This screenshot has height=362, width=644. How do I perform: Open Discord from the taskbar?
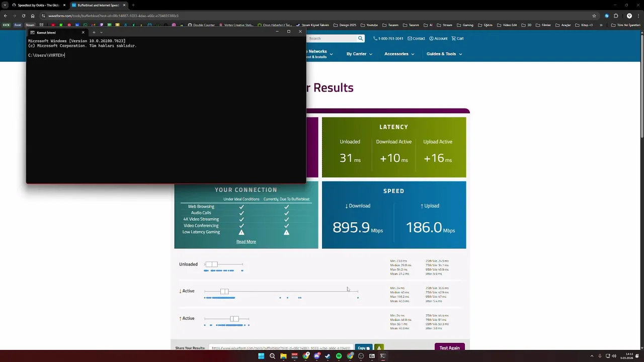pyautogui.click(x=316, y=356)
